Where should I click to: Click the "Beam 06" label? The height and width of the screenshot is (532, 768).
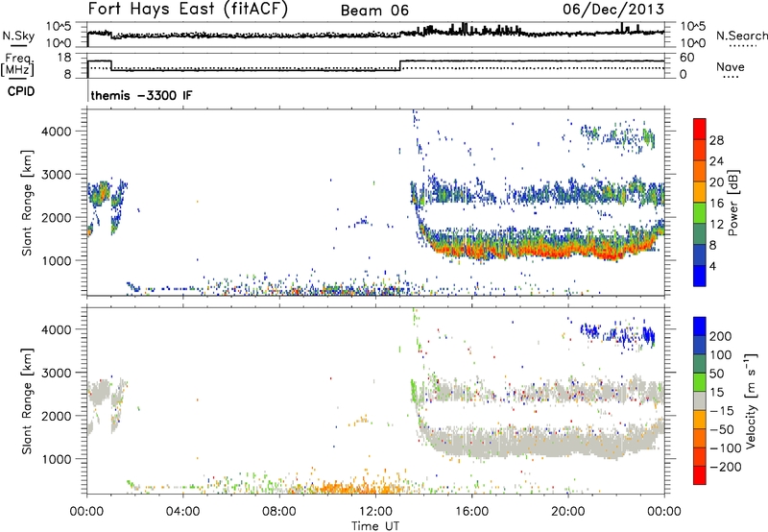(374, 11)
